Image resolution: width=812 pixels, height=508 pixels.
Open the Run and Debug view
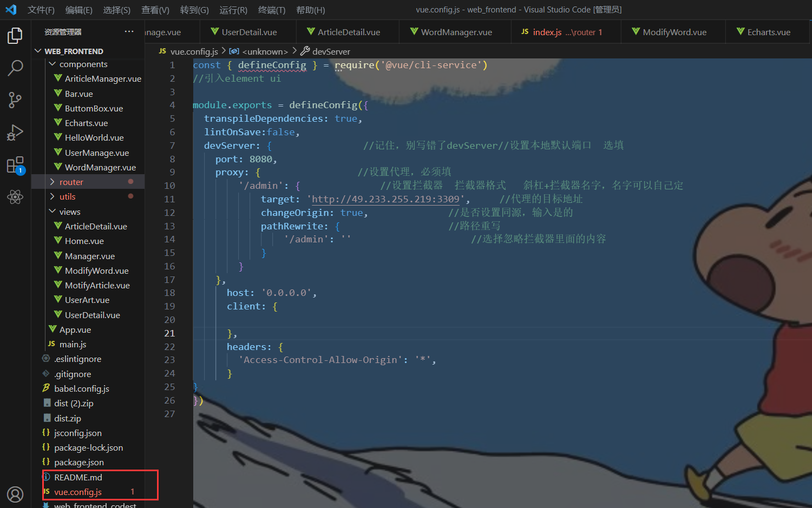tap(15, 133)
